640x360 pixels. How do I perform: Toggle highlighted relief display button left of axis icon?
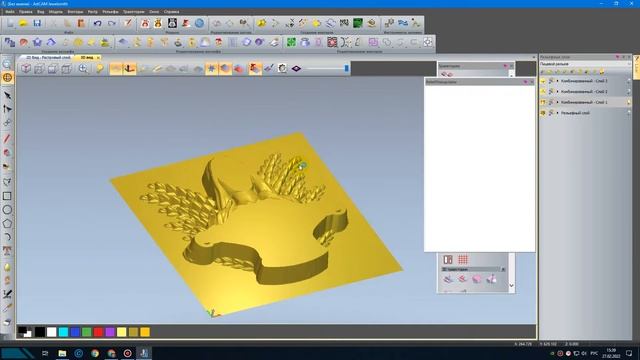tap(116, 69)
